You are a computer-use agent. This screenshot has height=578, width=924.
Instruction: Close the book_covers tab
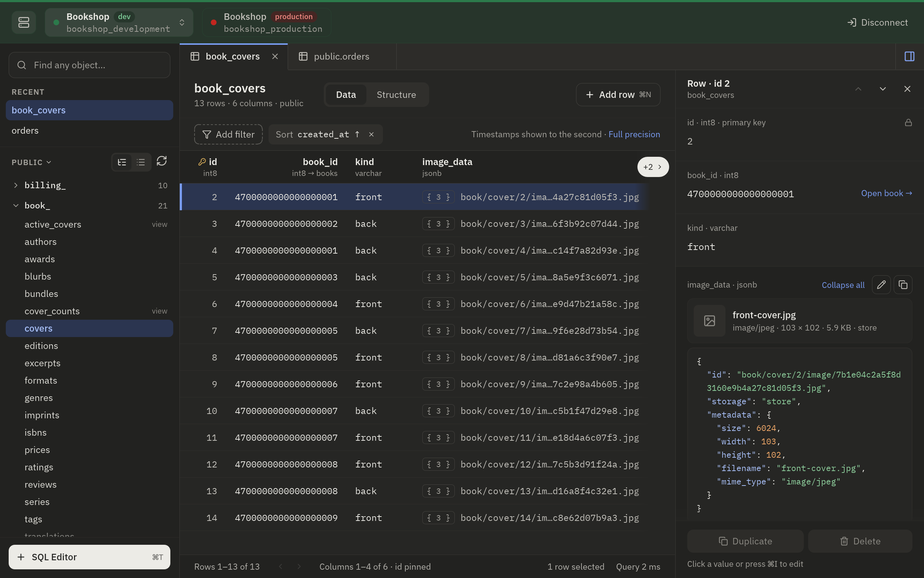(275, 57)
